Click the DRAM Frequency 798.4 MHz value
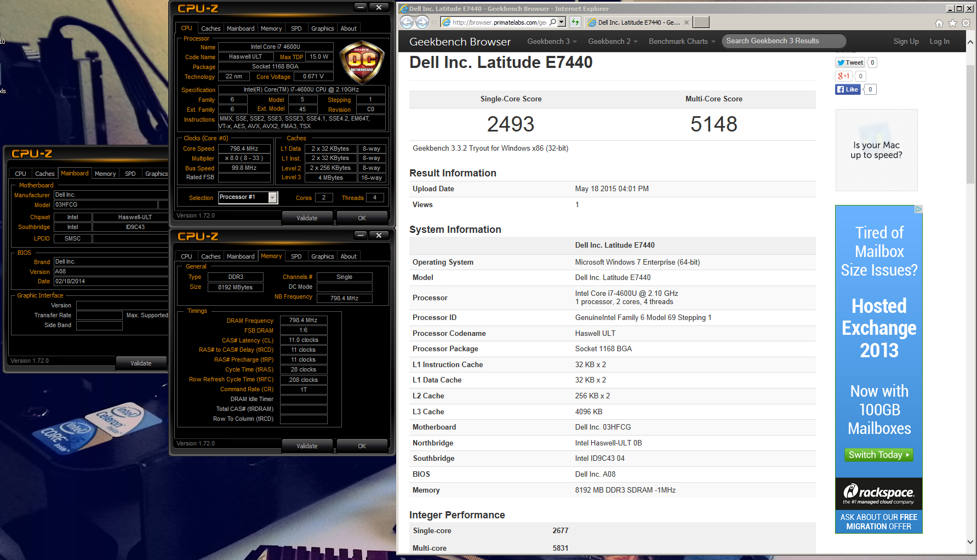Viewport: 977px width, 560px height. point(304,320)
